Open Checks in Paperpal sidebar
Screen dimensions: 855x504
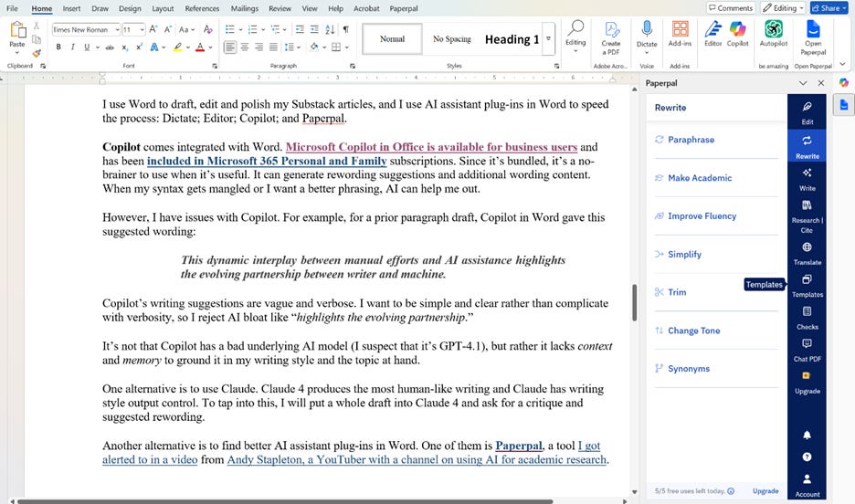tap(807, 319)
